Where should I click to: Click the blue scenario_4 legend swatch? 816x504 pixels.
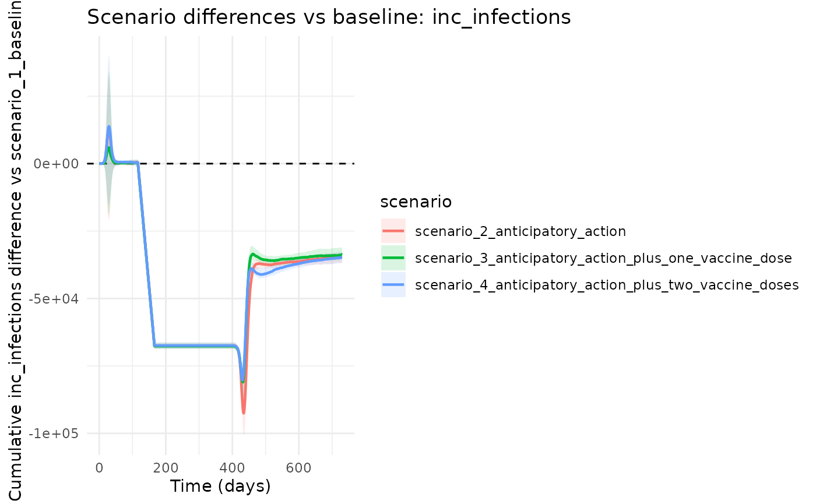pyautogui.click(x=393, y=285)
